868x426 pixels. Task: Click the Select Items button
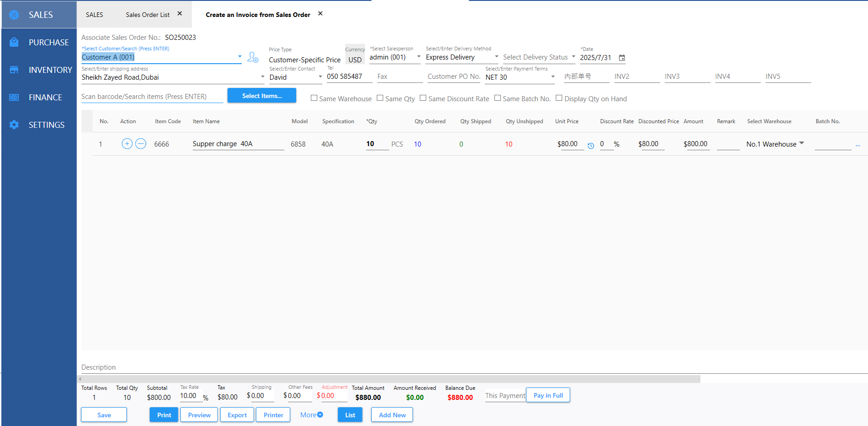(x=262, y=96)
